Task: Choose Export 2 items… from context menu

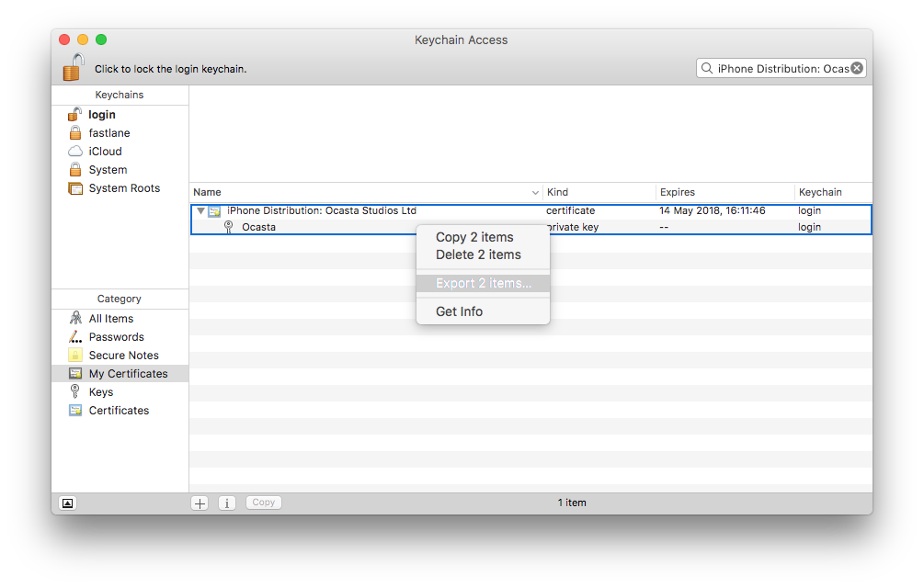Action: [x=484, y=283]
